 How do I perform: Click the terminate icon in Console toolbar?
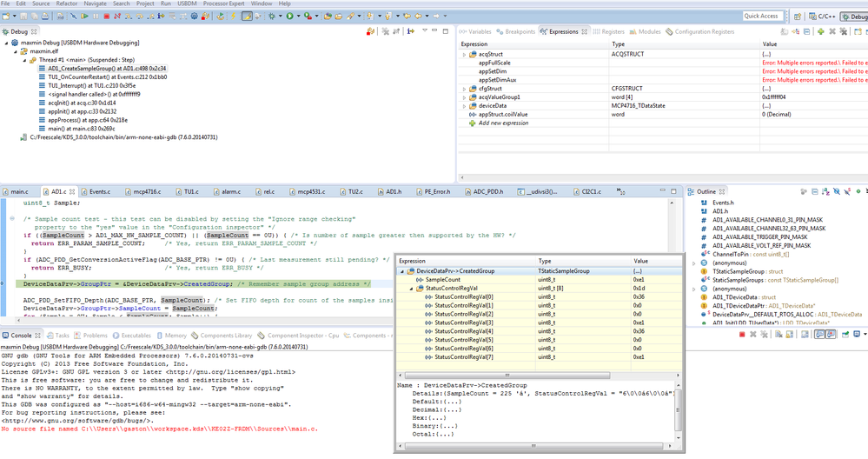click(741, 335)
